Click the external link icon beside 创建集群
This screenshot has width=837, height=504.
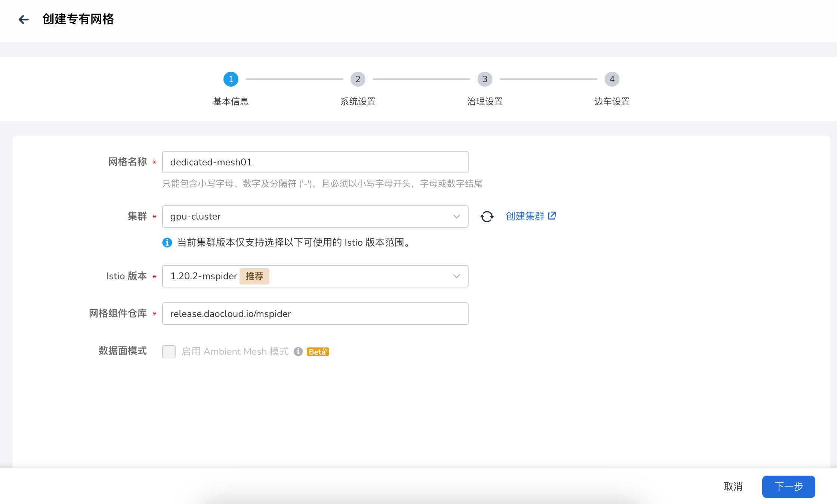tap(552, 216)
